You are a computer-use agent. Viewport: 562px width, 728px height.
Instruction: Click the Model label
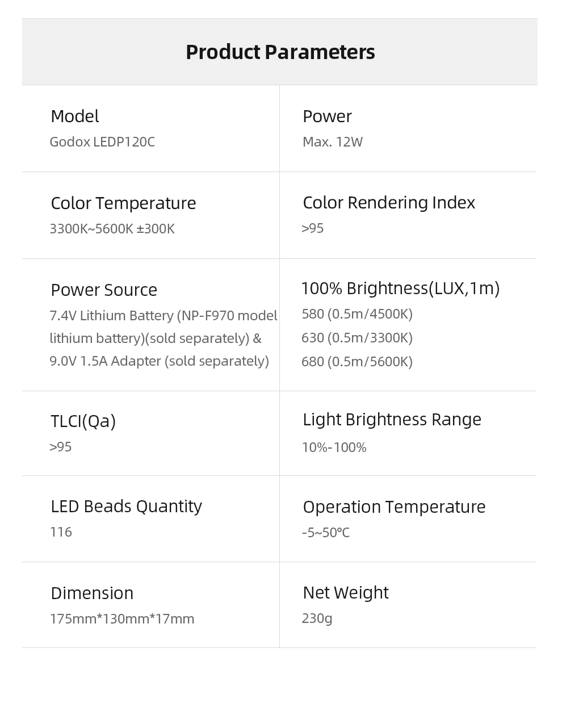click(74, 116)
